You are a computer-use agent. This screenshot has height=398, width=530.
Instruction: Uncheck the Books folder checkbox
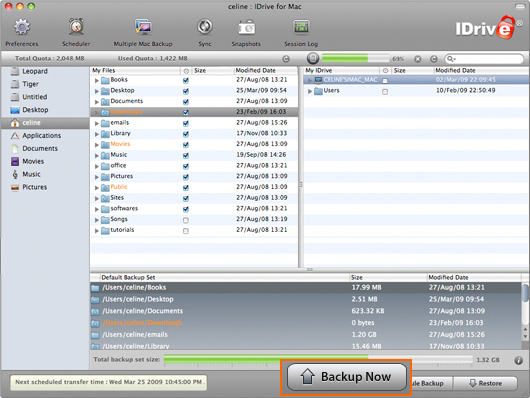186,80
